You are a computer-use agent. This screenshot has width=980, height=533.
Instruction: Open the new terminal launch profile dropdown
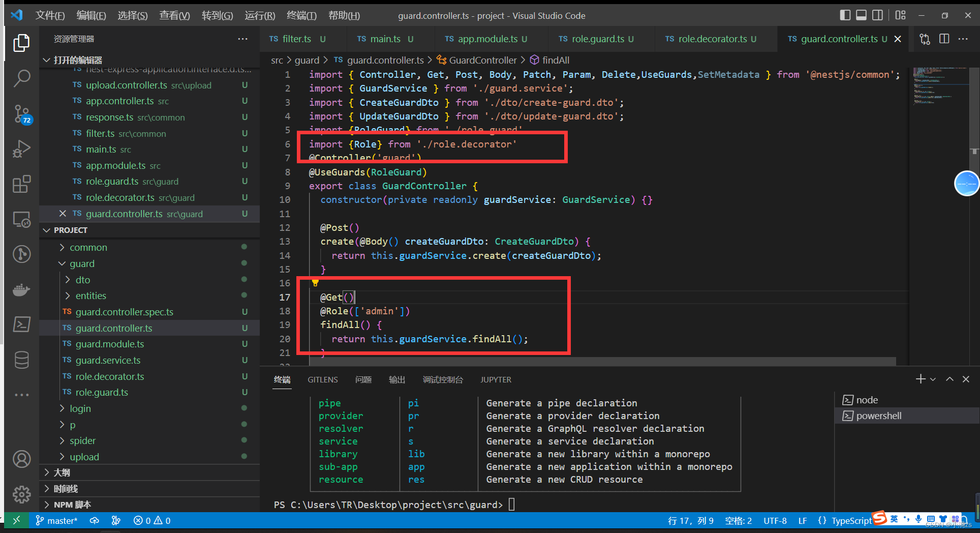(x=933, y=379)
